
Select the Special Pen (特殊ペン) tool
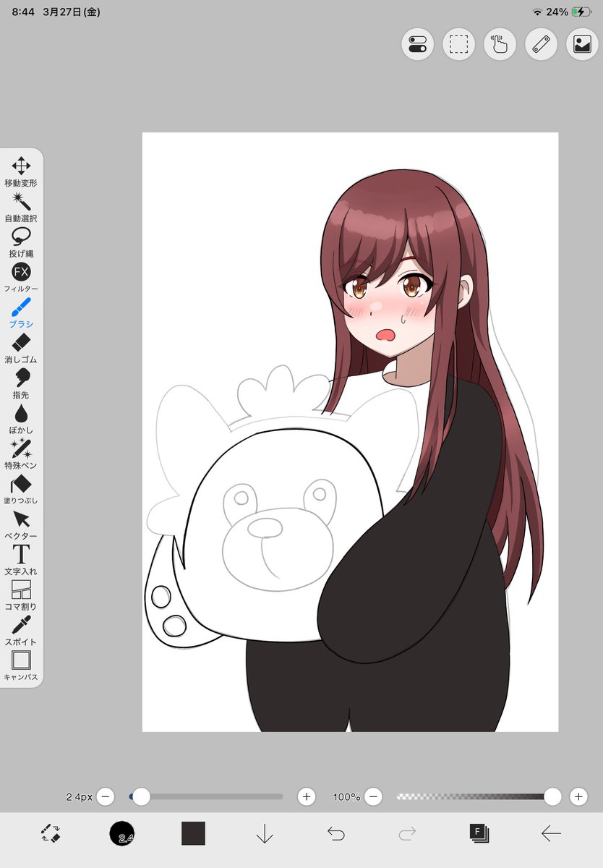[21, 454]
